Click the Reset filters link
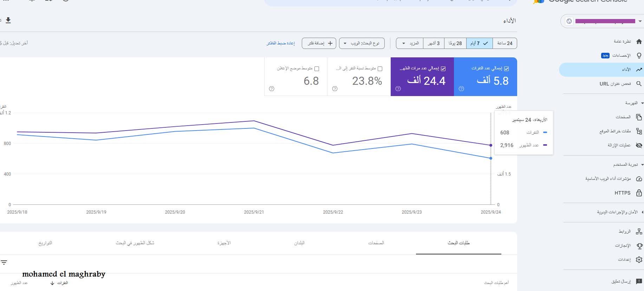 (x=280, y=43)
